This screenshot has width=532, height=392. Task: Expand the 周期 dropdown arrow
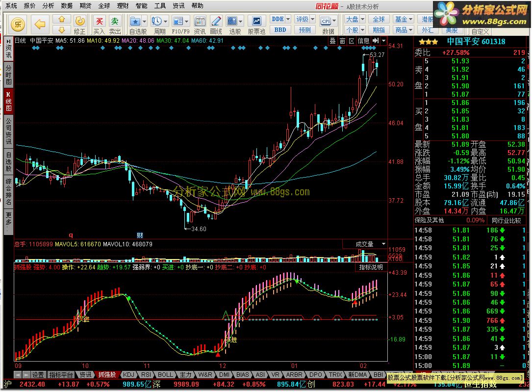(166, 22)
